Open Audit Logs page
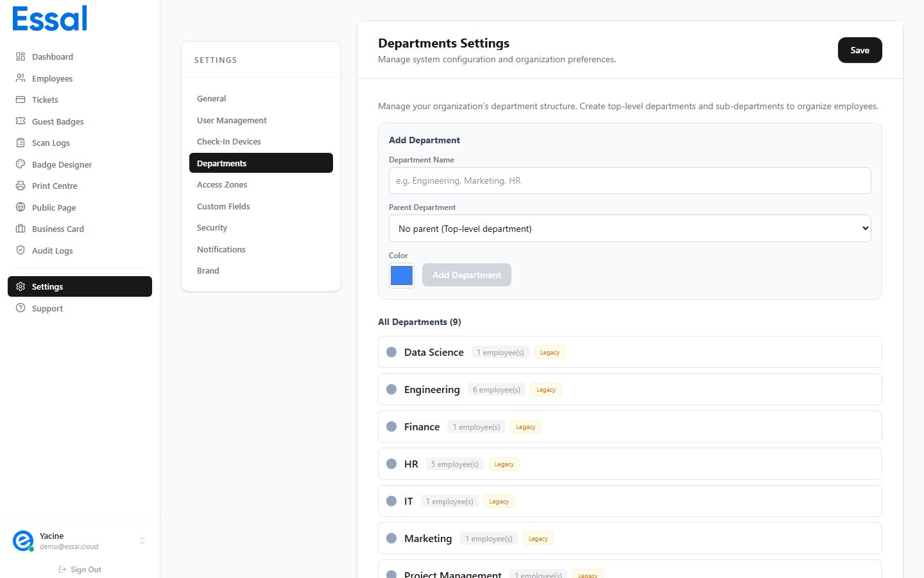 coord(80,250)
